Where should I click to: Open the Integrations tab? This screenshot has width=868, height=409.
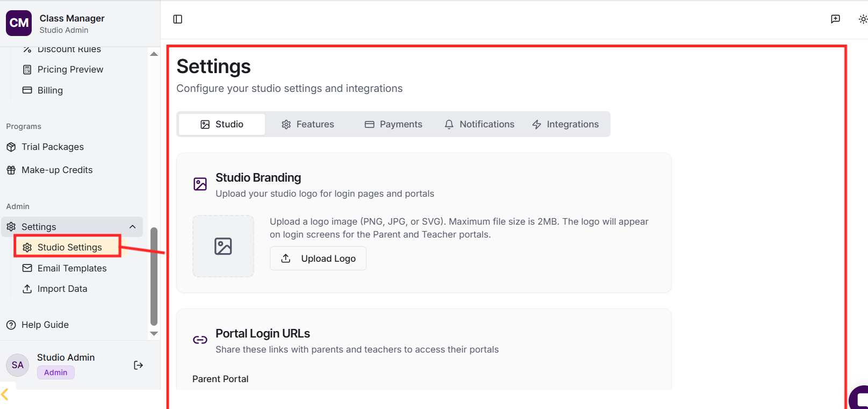[565, 124]
